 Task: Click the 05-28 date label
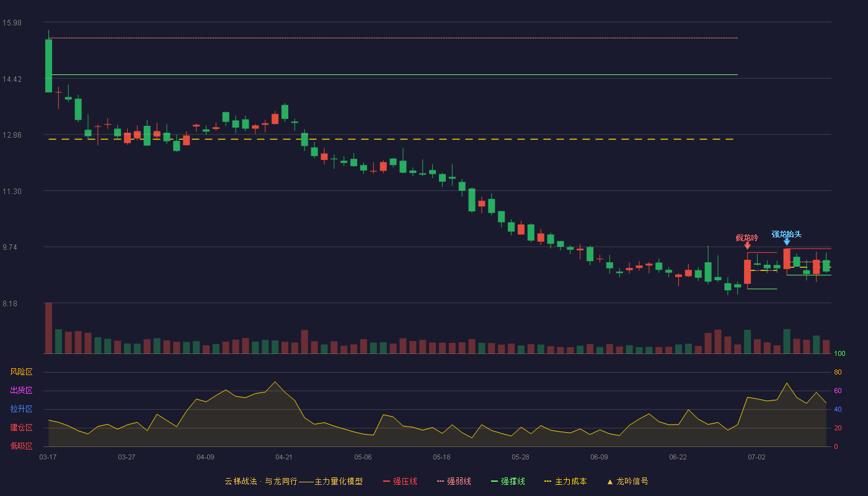coord(520,457)
